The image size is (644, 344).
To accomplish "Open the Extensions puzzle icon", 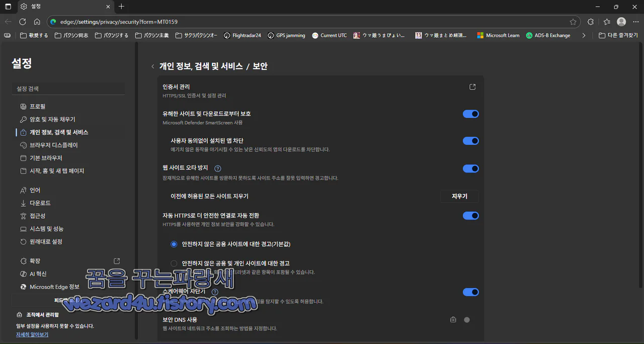I will (x=591, y=22).
